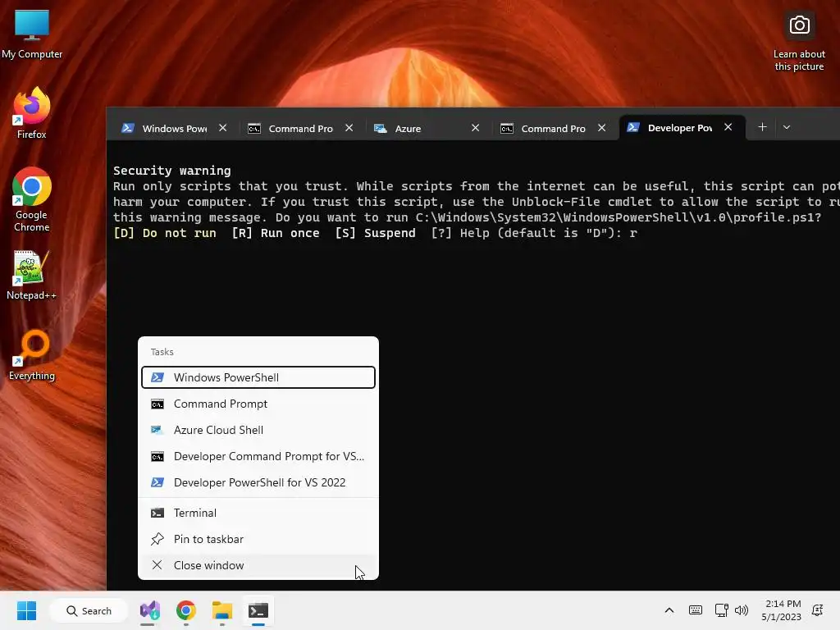Close the Azure tab
Viewport: 840px width, 630px height.
[475, 127]
